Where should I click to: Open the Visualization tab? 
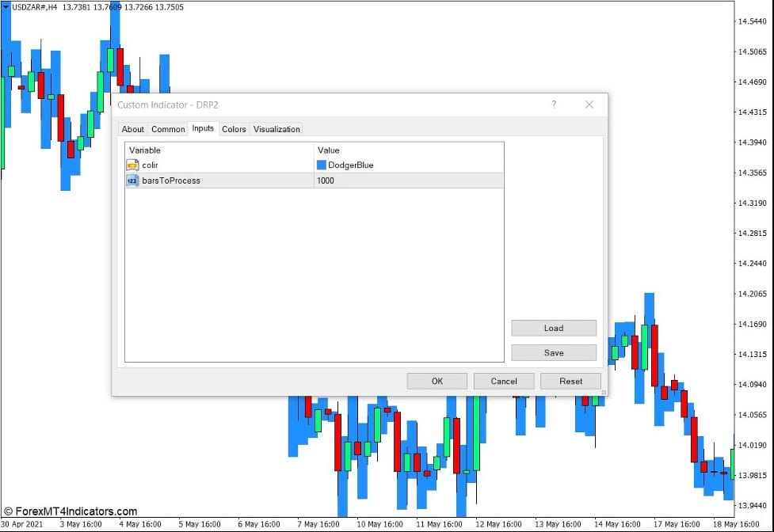coord(276,129)
